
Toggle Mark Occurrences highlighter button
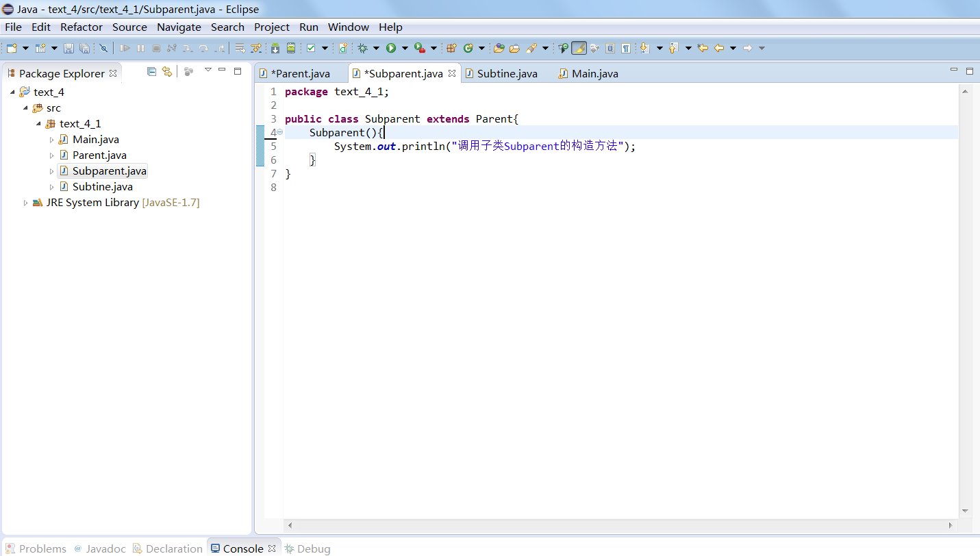point(579,48)
